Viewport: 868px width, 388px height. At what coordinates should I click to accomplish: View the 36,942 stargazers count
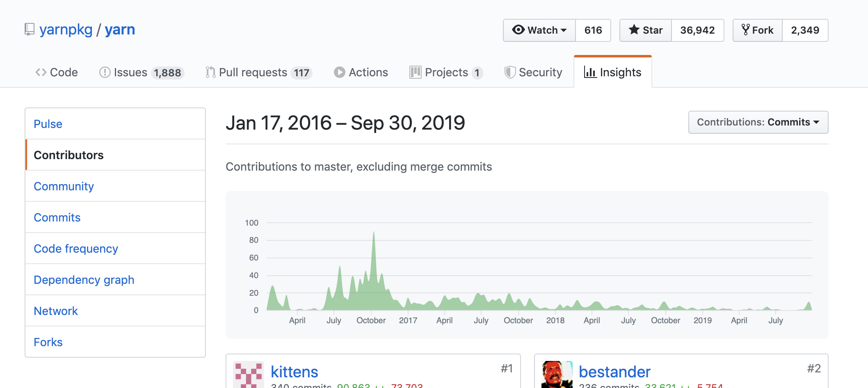point(697,30)
